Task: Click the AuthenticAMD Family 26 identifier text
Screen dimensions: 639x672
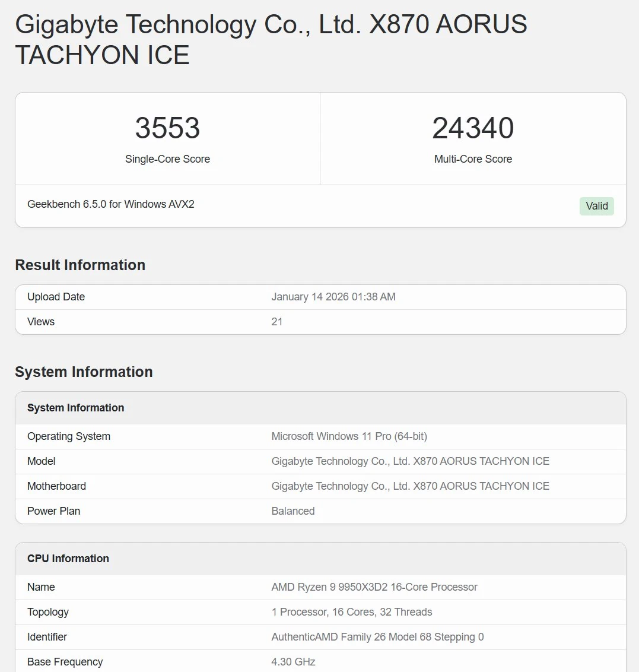Action: click(378, 637)
